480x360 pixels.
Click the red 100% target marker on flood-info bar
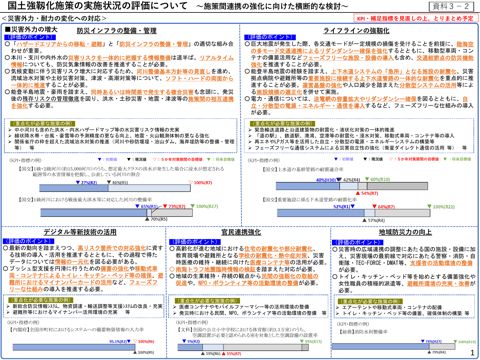201,182
